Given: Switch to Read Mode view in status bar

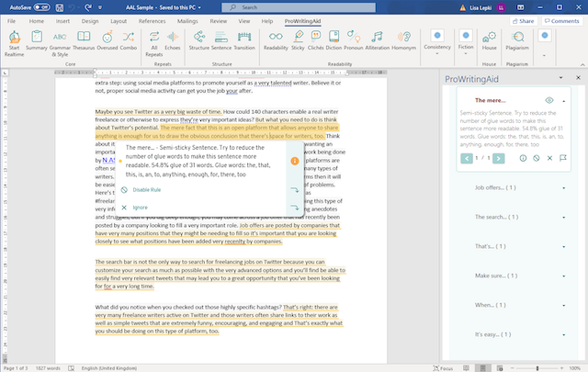Looking at the screenshot, I should pyautogui.click(x=466, y=368).
